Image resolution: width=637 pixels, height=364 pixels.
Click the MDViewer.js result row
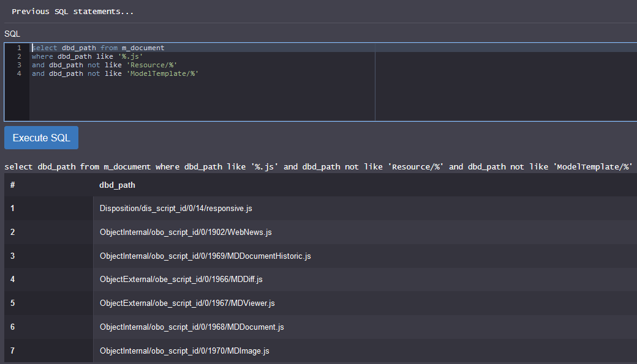point(187,303)
